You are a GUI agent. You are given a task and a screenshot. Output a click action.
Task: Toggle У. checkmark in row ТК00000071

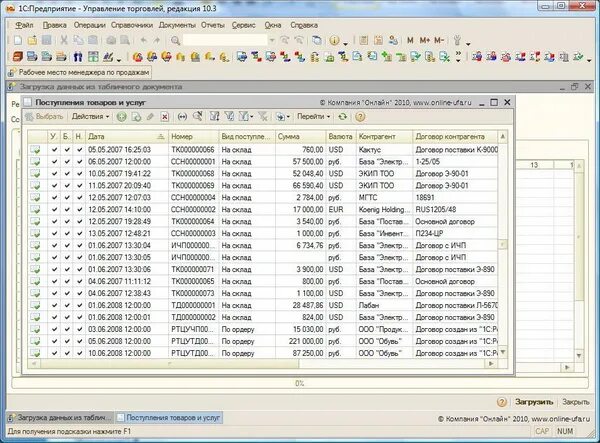pyautogui.click(x=54, y=269)
